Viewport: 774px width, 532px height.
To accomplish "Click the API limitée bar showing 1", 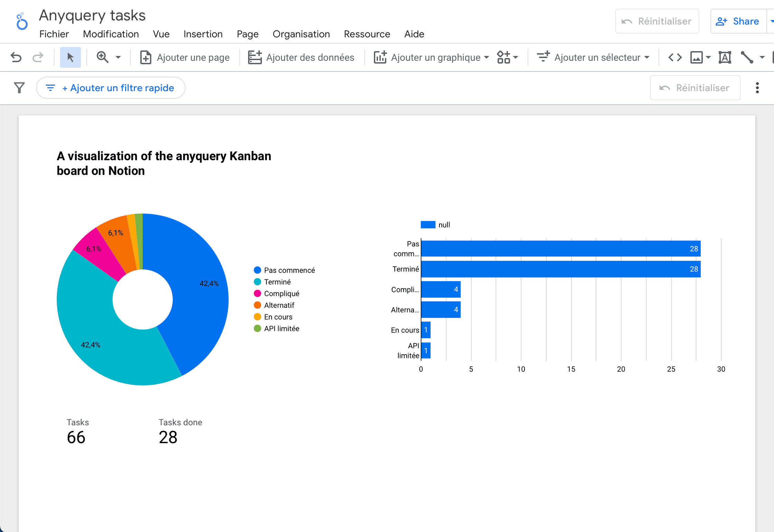I will (x=426, y=351).
